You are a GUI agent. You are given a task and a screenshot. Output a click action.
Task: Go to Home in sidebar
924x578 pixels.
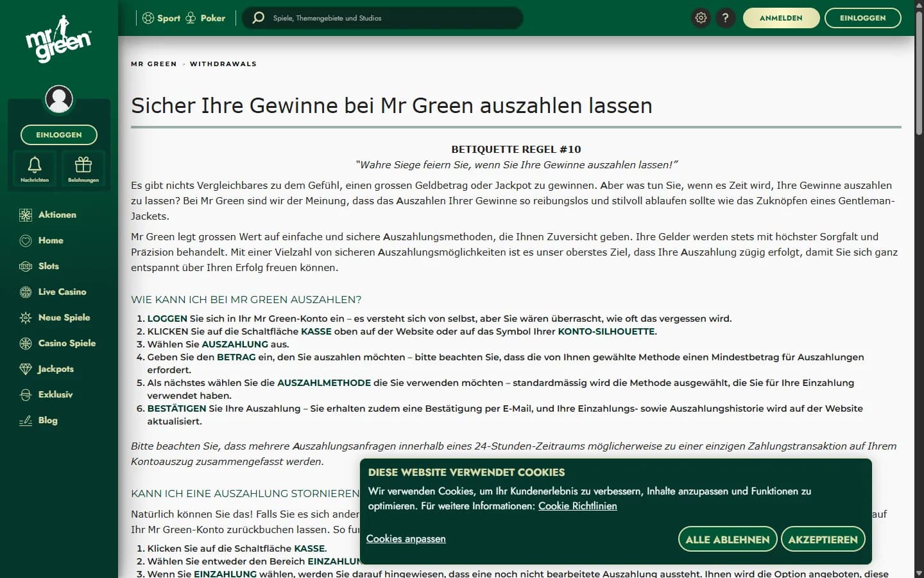coord(51,240)
